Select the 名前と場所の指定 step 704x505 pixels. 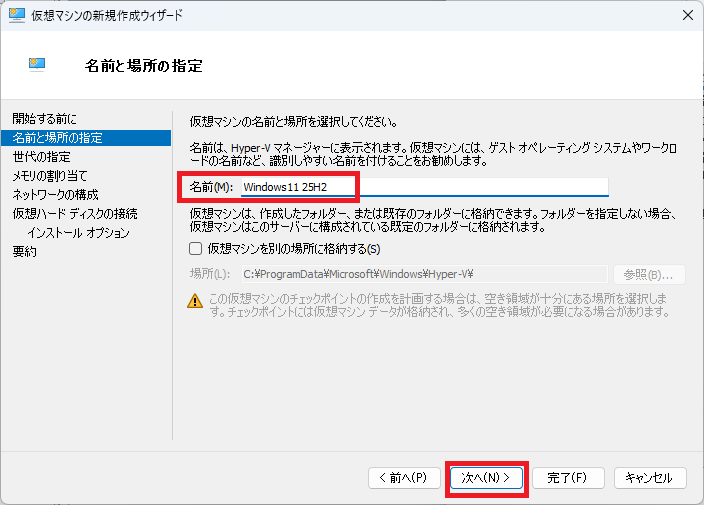point(86,138)
